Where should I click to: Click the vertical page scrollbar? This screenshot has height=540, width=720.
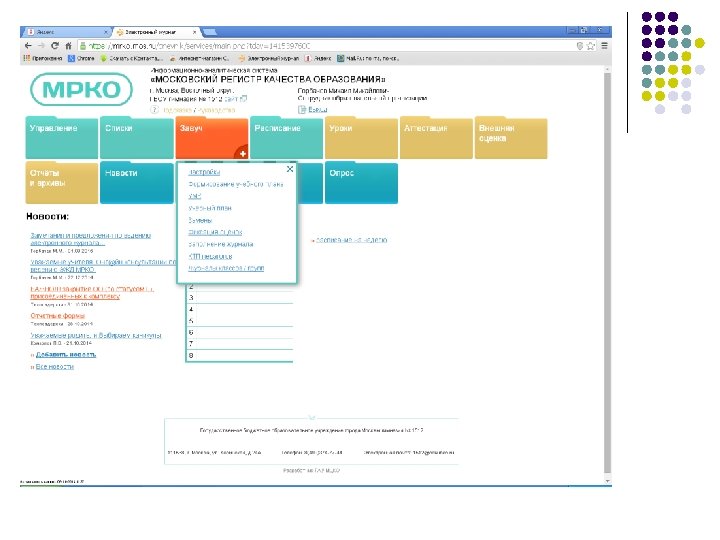(x=608, y=273)
